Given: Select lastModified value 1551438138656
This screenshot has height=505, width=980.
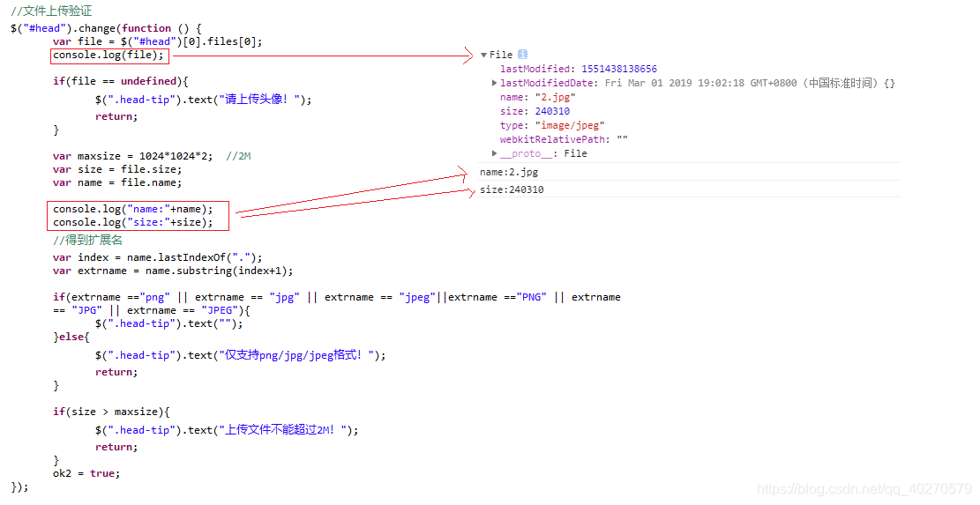Looking at the screenshot, I should 618,69.
